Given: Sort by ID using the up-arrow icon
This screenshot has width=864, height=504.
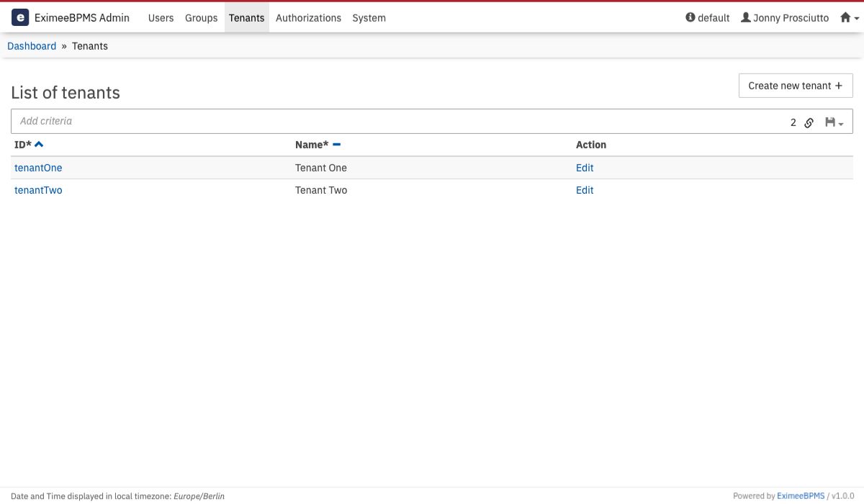Looking at the screenshot, I should click(39, 144).
